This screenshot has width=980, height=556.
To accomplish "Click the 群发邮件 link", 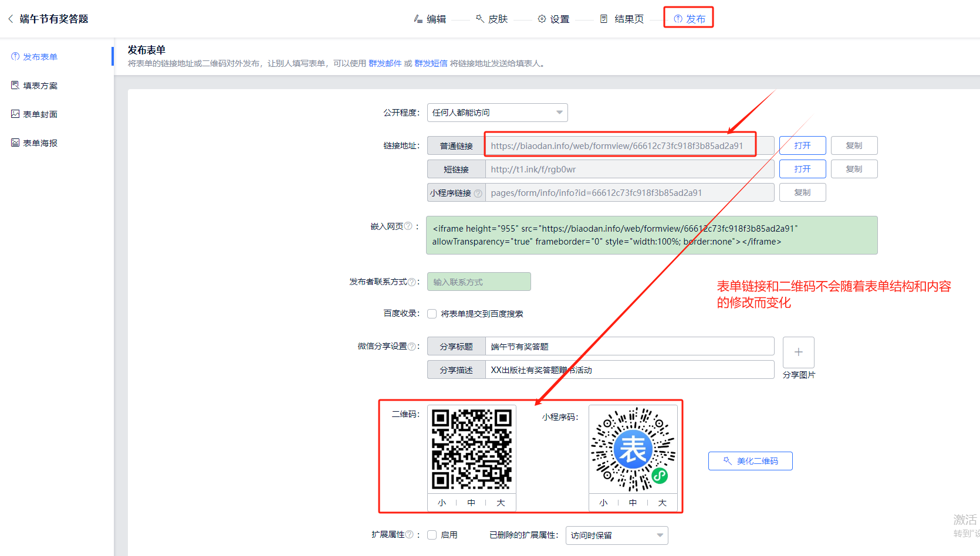I will coord(385,63).
